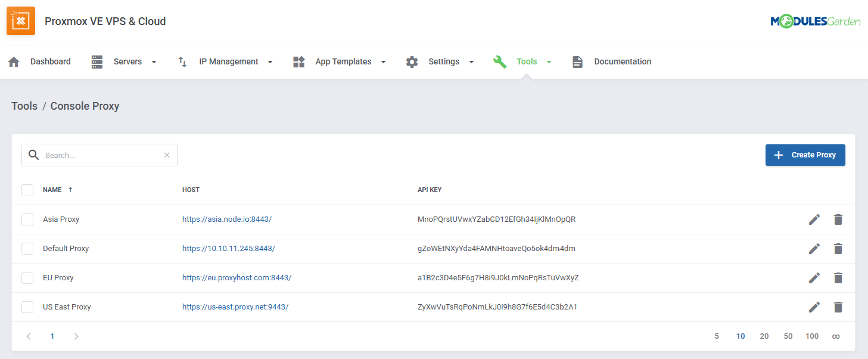Edit the Asia Proxy entry

(x=814, y=219)
